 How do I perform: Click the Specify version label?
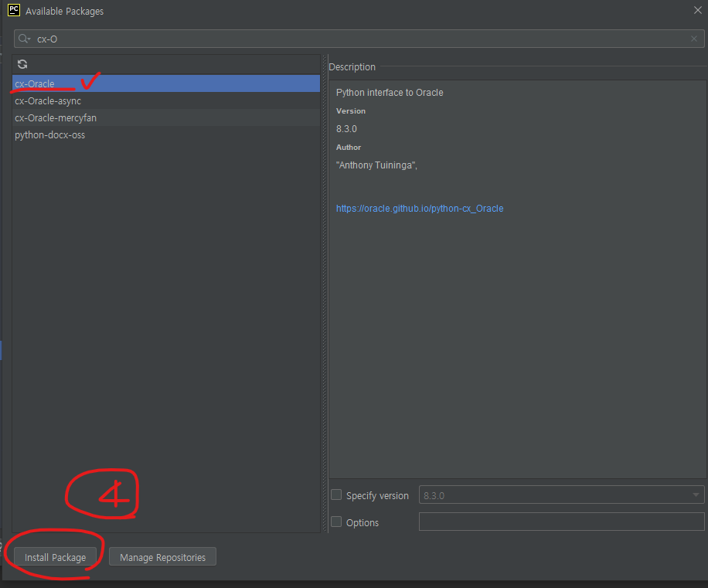click(x=377, y=495)
